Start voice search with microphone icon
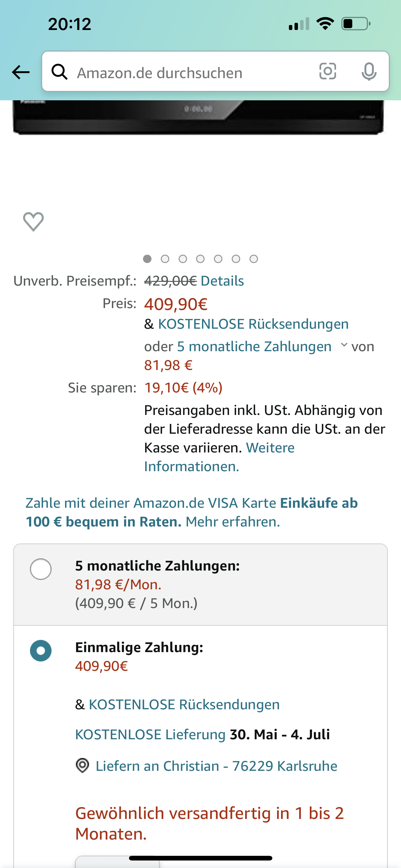The image size is (401, 868). [x=369, y=72]
